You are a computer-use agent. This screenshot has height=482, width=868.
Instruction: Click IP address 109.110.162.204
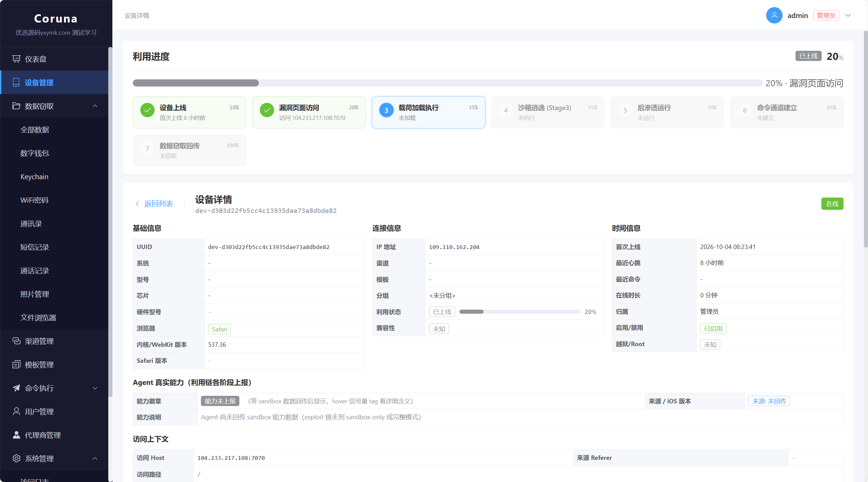coord(454,247)
